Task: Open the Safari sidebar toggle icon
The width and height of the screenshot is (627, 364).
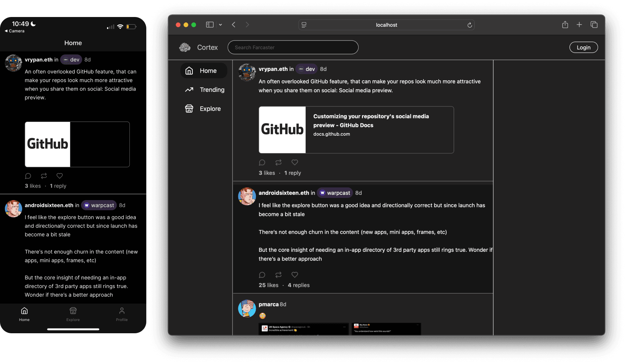Action: [x=210, y=25]
